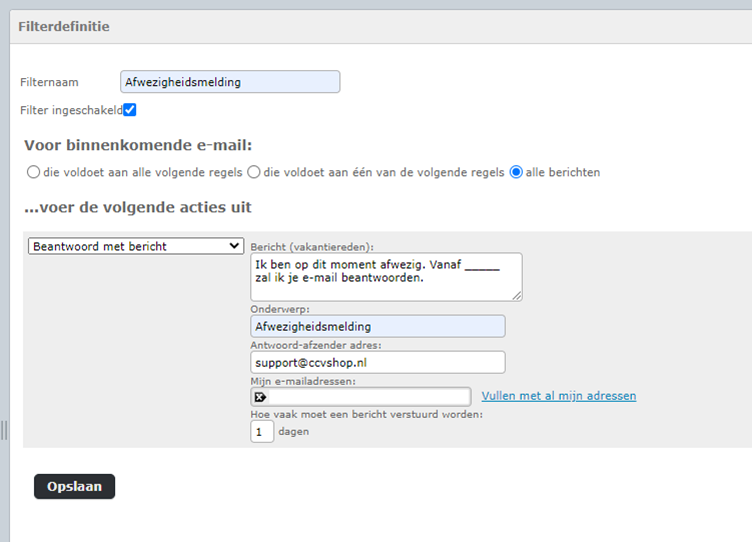The width and height of the screenshot is (752, 542).
Task: Open the 'Beantwoord met bericht' action dropdown
Action: [x=135, y=246]
